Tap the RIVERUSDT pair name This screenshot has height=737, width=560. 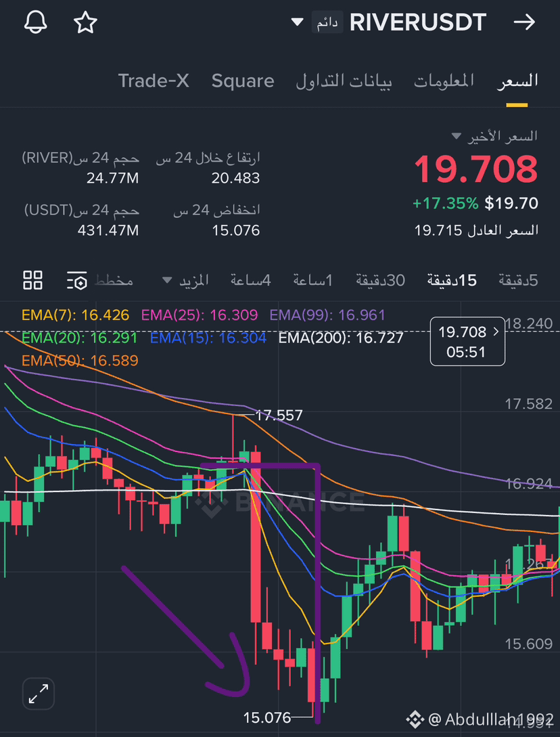point(418,22)
